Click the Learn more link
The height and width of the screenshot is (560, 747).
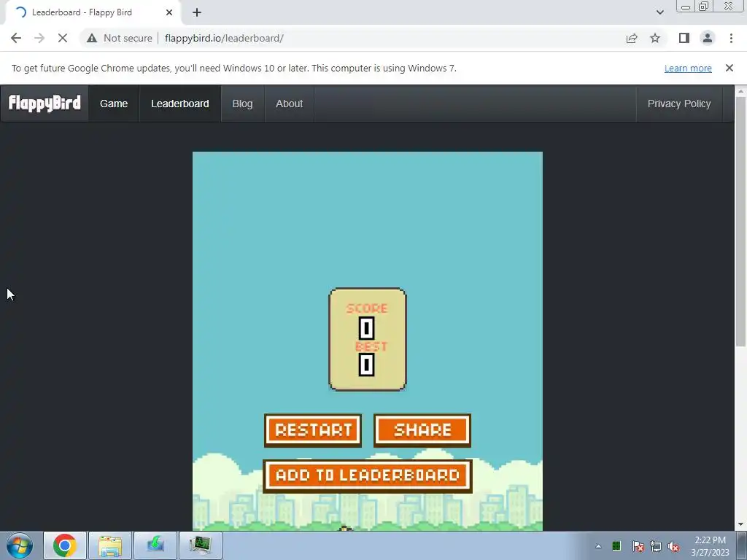pyautogui.click(x=688, y=68)
